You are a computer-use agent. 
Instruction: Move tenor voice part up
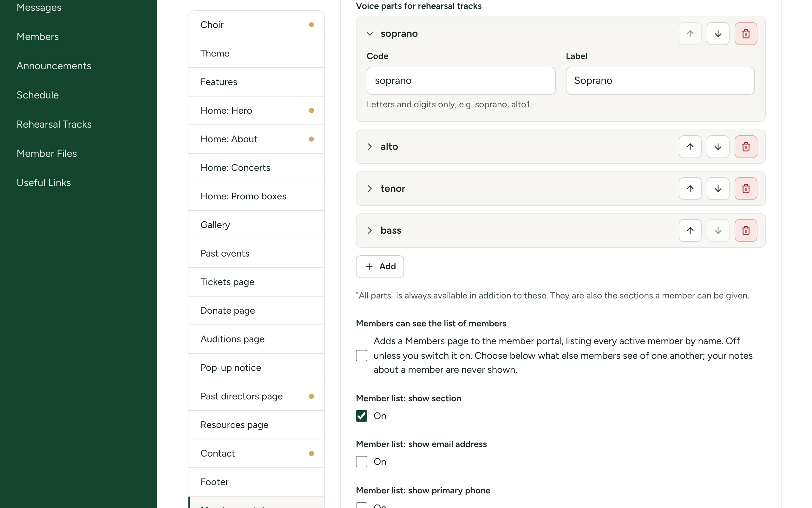[690, 189]
